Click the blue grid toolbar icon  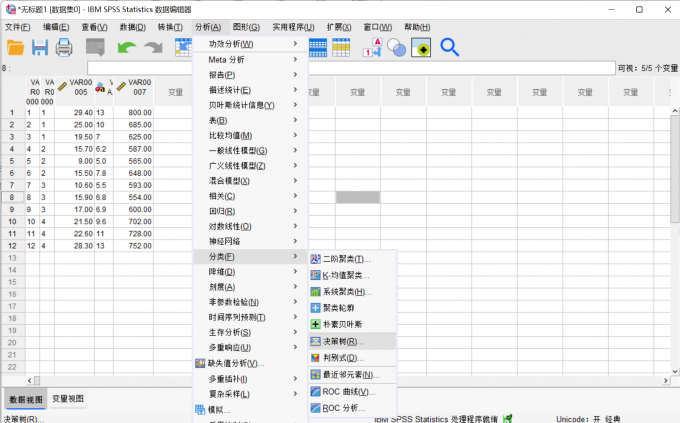pyautogui.click(x=318, y=47)
